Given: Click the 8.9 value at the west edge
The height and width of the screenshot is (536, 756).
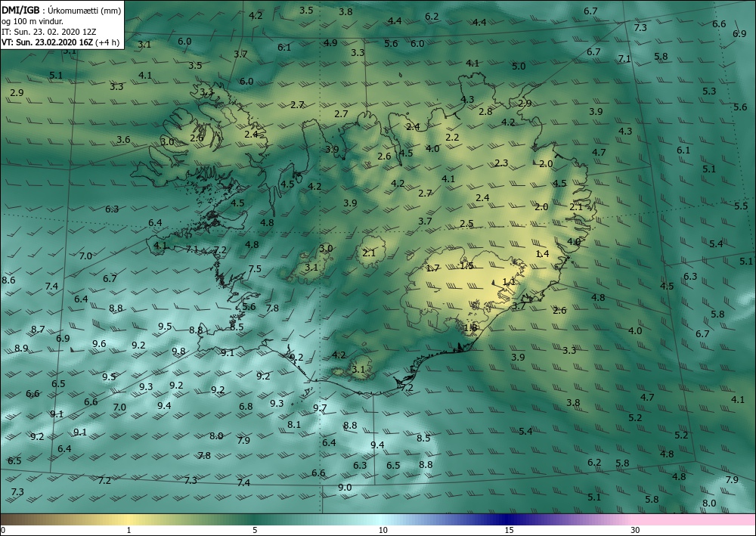Looking at the screenshot, I should (21, 348).
